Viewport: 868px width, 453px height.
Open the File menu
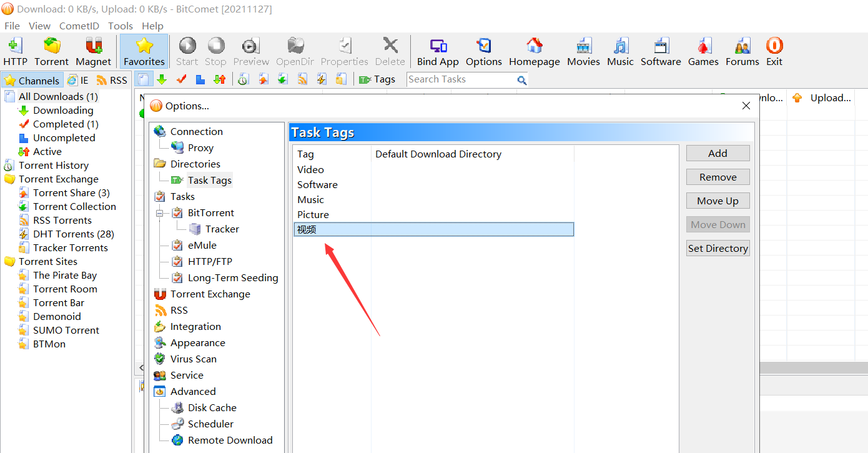[x=12, y=26]
